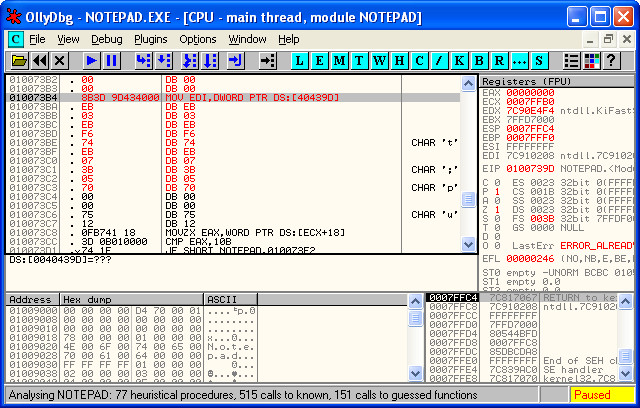Click the Step into toolbar icon
Image resolution: width=640 pixels, height=408 pixels.
[x=143, y=61]
